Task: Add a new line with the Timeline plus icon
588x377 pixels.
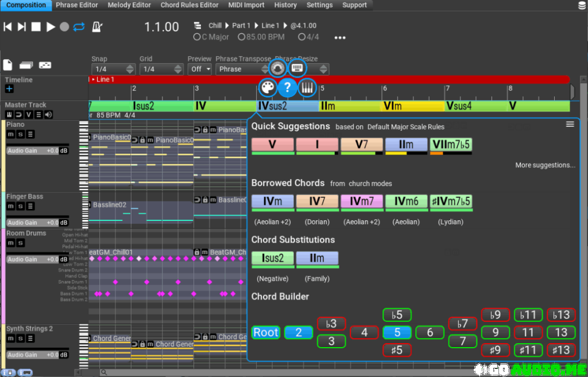Action: pos(8,89)
